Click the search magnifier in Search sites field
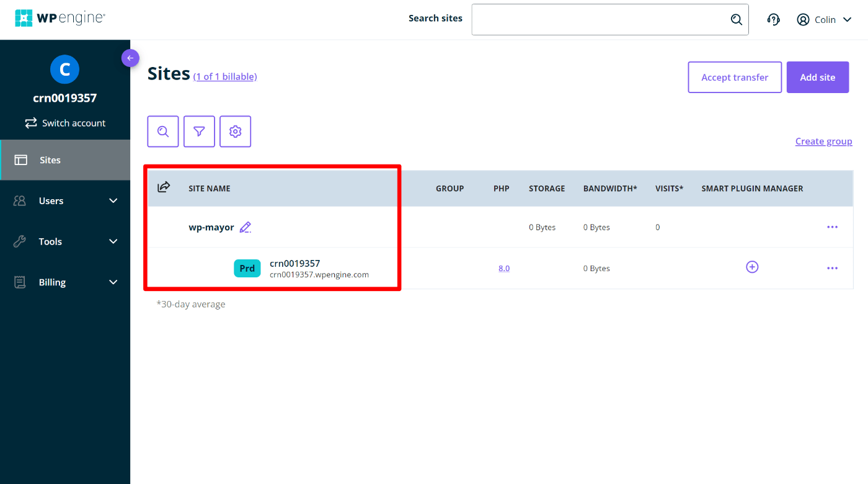This screenshot has height=484, width=868. (736, 20)
